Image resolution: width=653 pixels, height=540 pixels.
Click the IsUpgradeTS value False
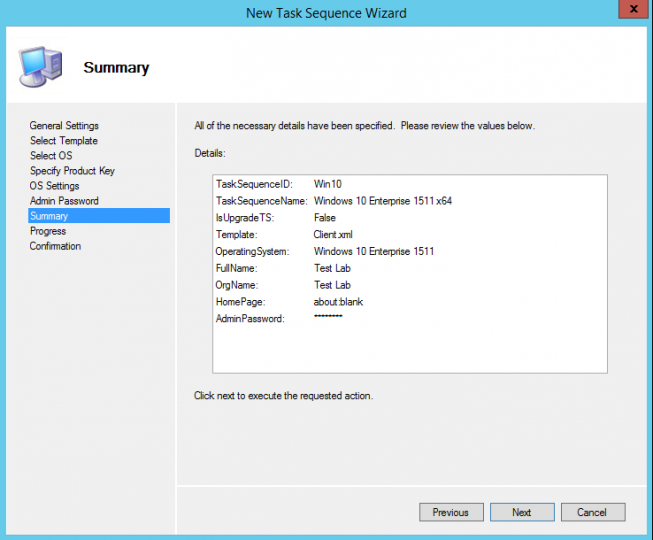[324, 218]
